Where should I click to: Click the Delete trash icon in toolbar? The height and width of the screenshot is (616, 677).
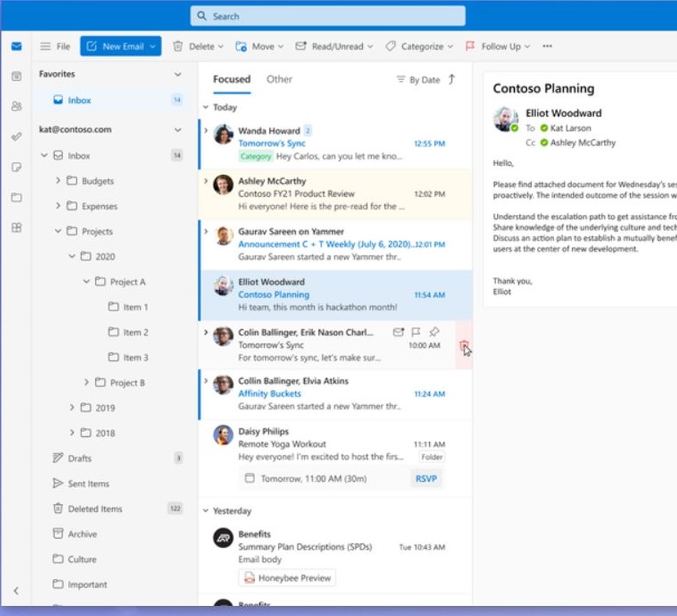pyautogui.click(x=177, y=46)
